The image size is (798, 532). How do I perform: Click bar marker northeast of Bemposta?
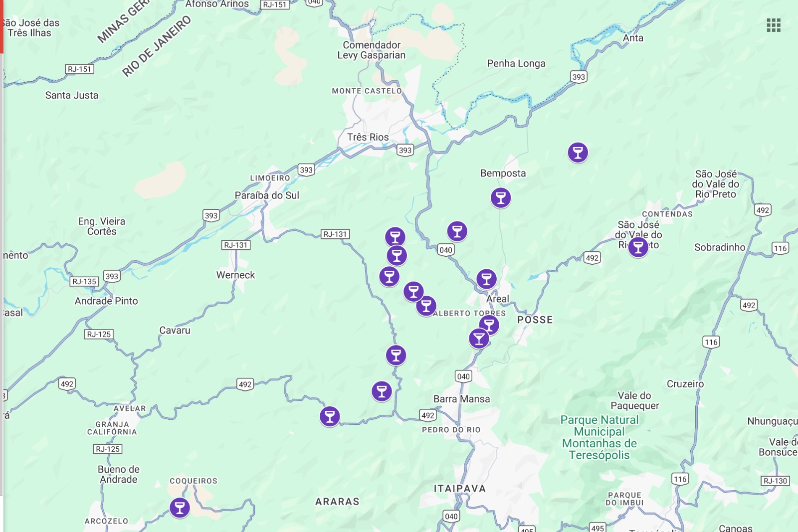click(x=578, y=153)
